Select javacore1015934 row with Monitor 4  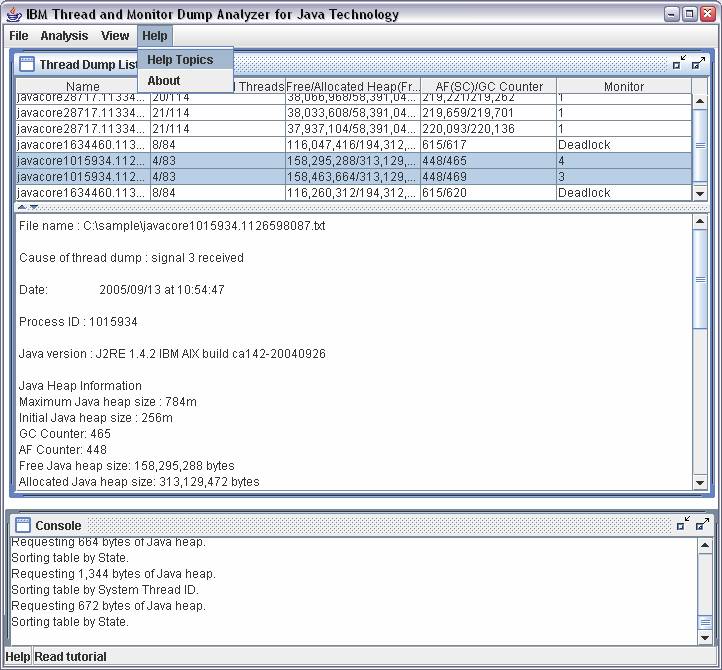tap(354, 161)
